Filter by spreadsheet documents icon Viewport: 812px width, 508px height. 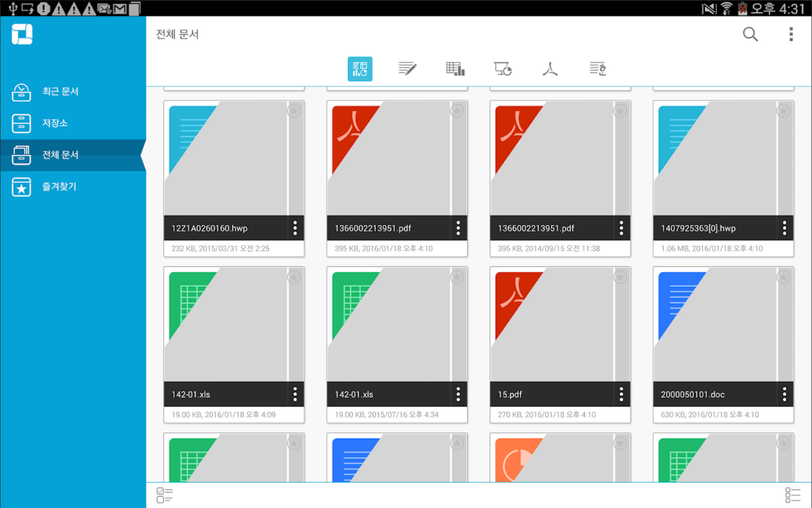(455, 69)
